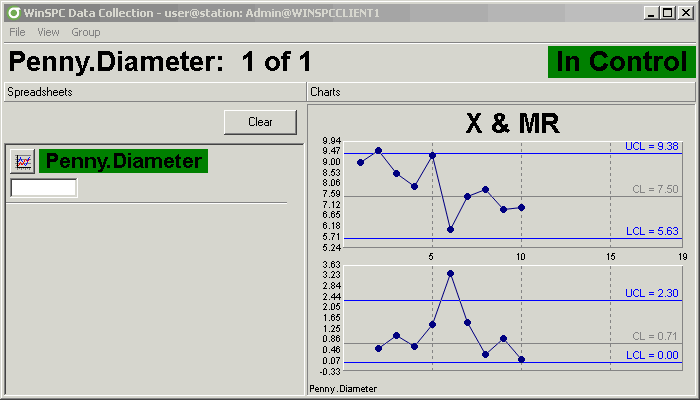
Task: Focus the Penny.Diameter data entry field
Action: tap(44, 188)
